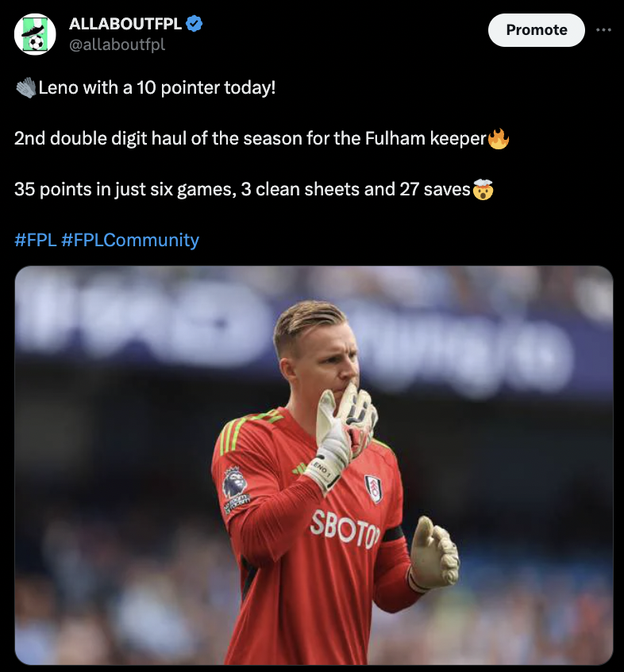This screenshot has width=624, height=672.
Task: Open the ALLABOUTFPL profile avatar
Action: coord(35,34)
